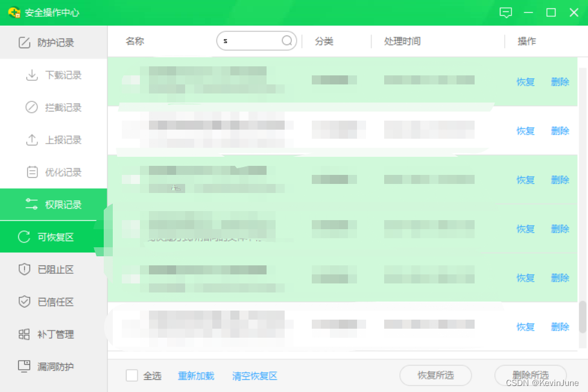588x392 pixels.
Task: Click the 已阻止区 shield alert icon
Action: pos(24,270)
